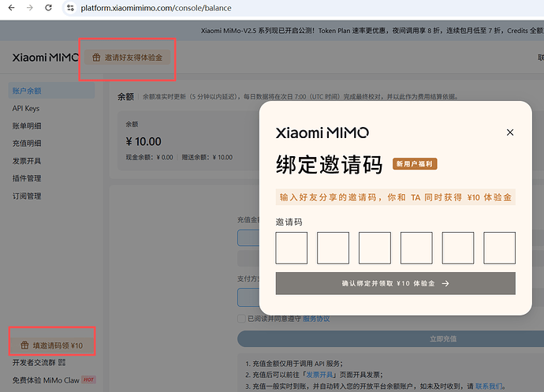The image size is (544, 392).
Task: Click the gift icon in 邀请好友得体验金
Action: [96, 58]
